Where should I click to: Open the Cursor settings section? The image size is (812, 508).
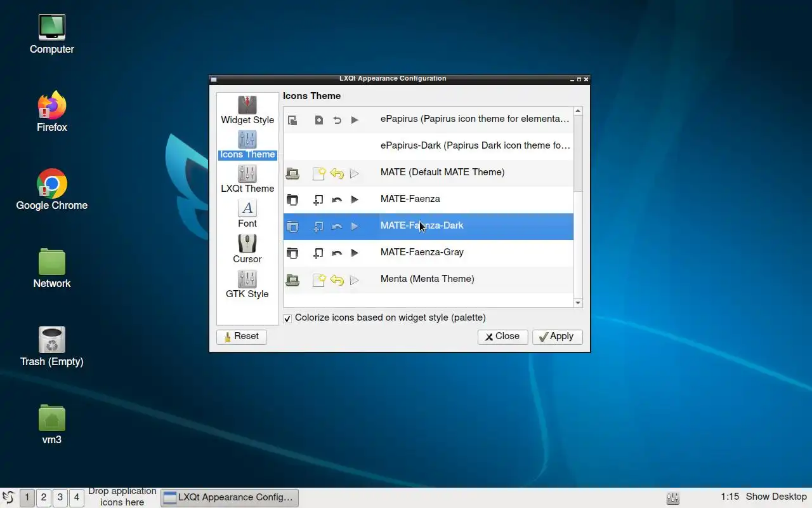click(x=247, y=249)
